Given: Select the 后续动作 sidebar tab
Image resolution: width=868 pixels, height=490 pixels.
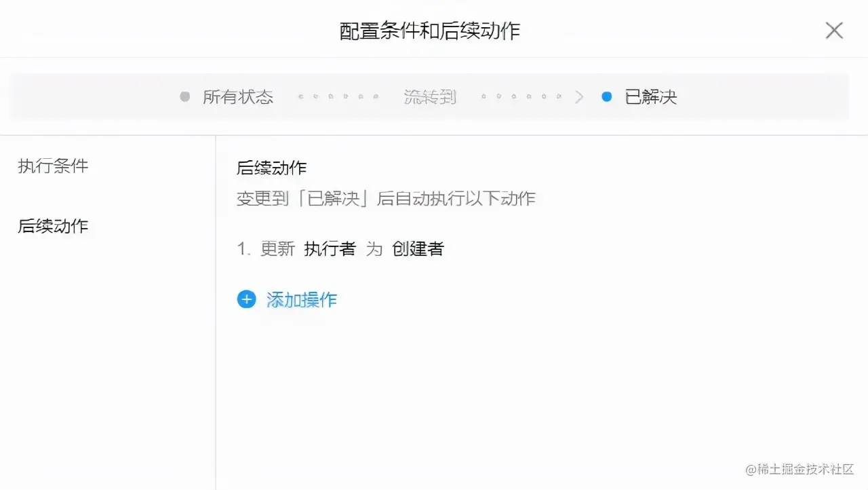Looking at the screenshot, I should (53, 226).
